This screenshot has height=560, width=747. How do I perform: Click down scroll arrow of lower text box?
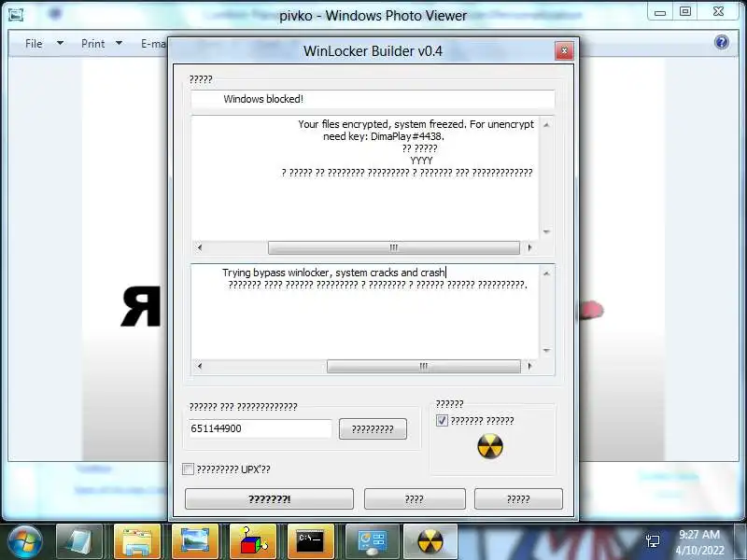[546, 351]
